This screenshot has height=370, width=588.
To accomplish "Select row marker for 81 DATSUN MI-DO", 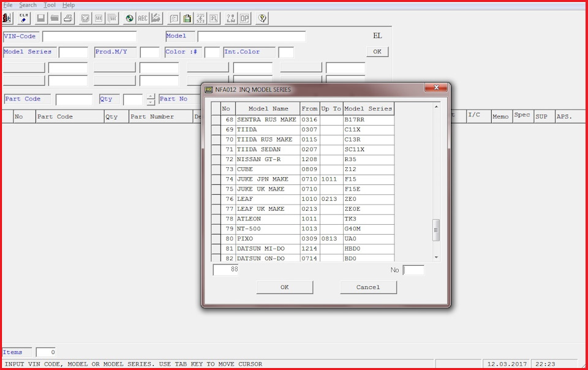I will tap(216, 249).
